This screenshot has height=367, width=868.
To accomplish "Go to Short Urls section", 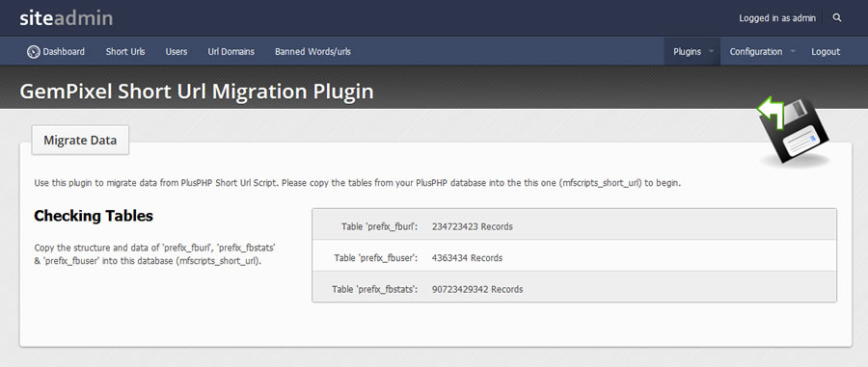I will coord(125,51).
